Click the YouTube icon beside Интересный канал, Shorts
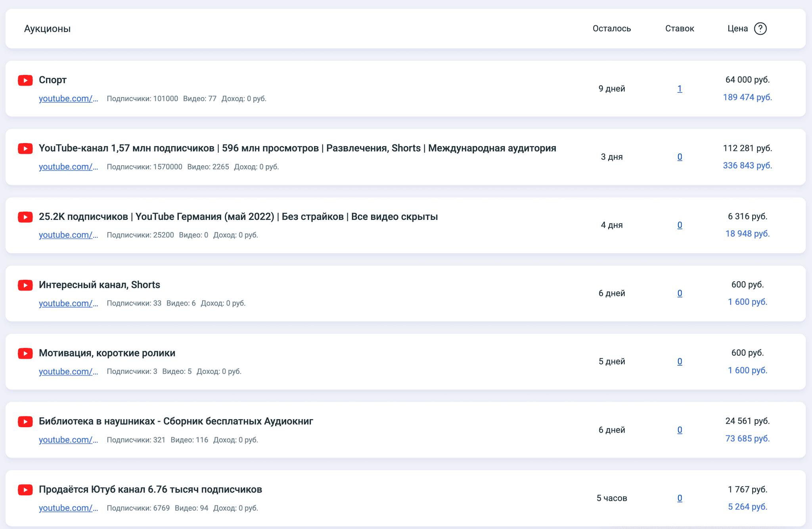This screenshot has width=812, height=529. (x=25, y=285)
